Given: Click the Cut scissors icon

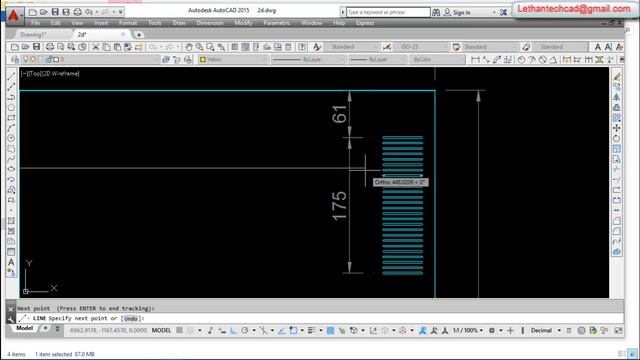Looking at the screenshot, I should (96, 47).
